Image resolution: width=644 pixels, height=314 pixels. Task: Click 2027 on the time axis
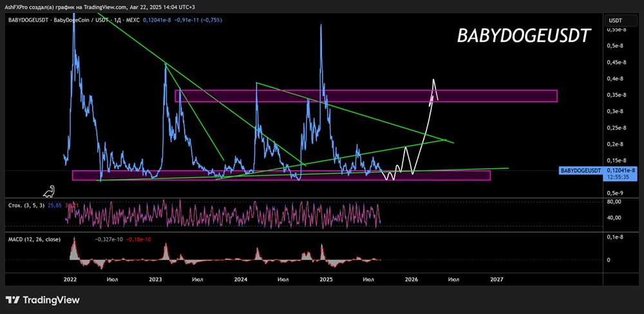(497, 279)
